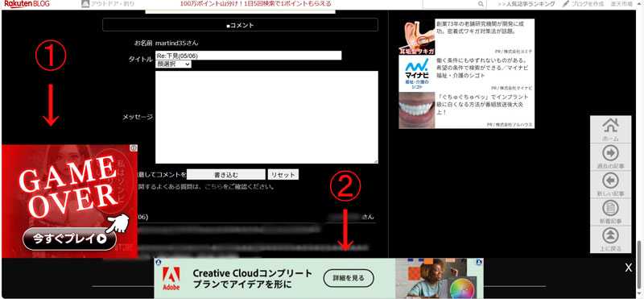644x299 pixels.
Task: Click the 今すぐプレイ play button
Action: [x=69, y=239]
